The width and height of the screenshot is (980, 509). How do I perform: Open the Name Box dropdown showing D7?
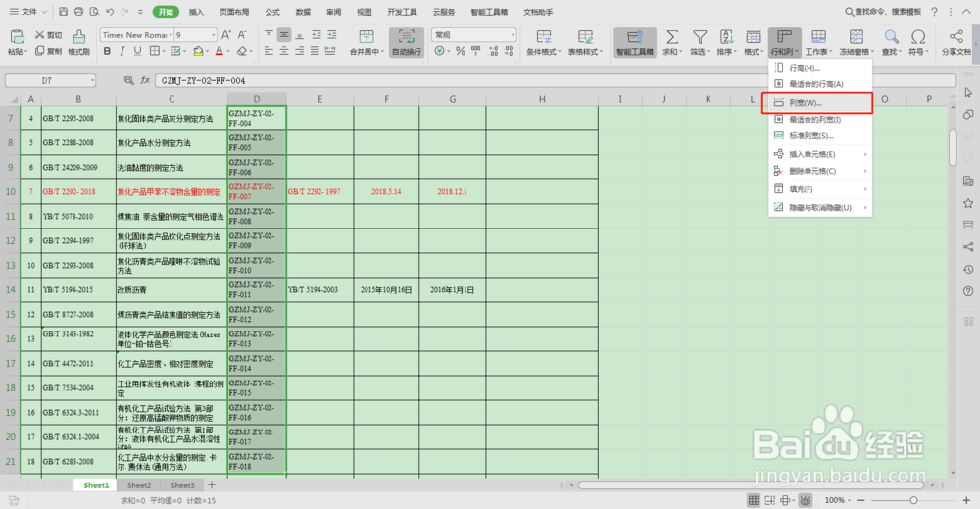click(92, 80)
